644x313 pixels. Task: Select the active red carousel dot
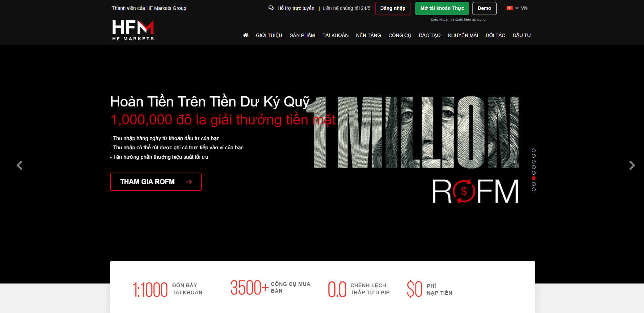tap(534, 178)
